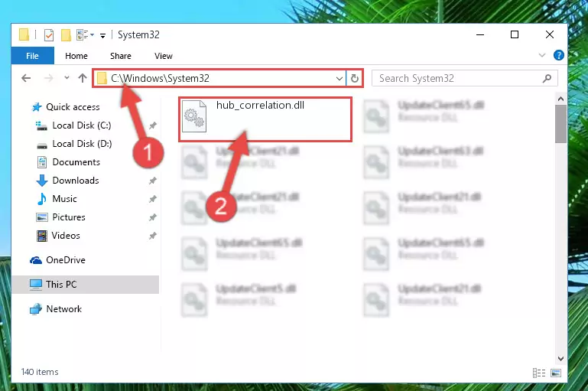This screenshot has height=391, width=588.
Task: Go forward with the right arrow button
Action: [x=48, y=78]
